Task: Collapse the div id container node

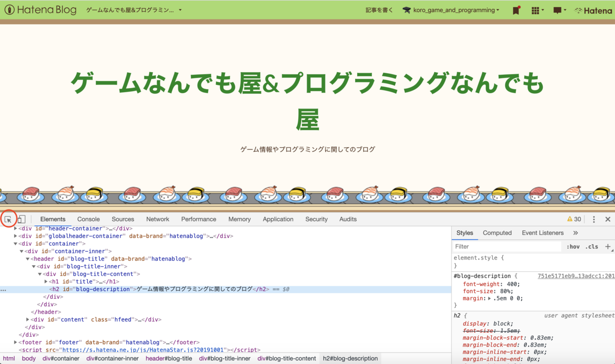Action: [16, 244]
